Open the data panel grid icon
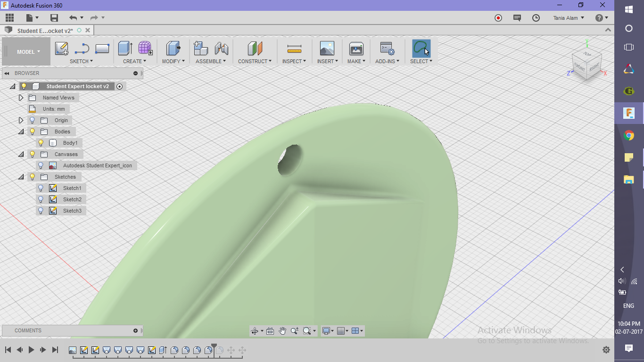This screenshot has height=362, width=644. pyautogui.click(x=9, y=18)
